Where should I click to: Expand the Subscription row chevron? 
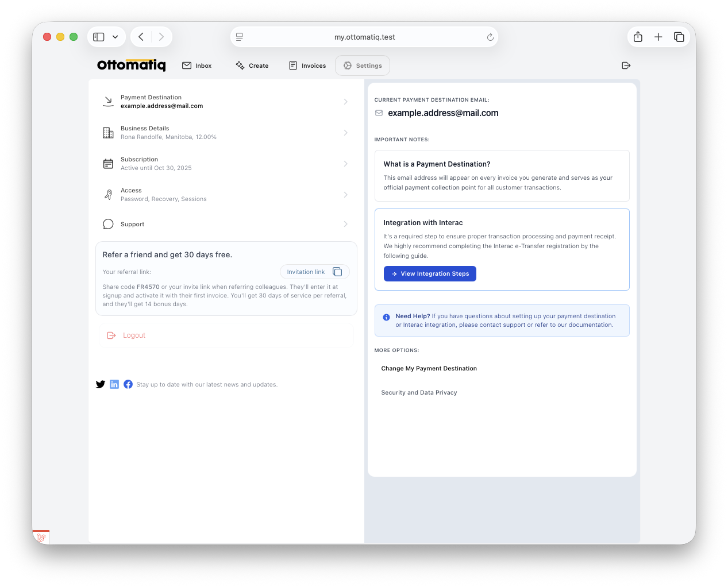pyautogui.click(x=345, y=164)
